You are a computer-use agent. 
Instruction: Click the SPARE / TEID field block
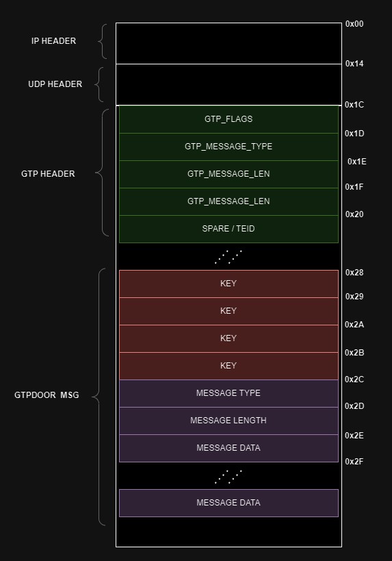coord(228,229)
